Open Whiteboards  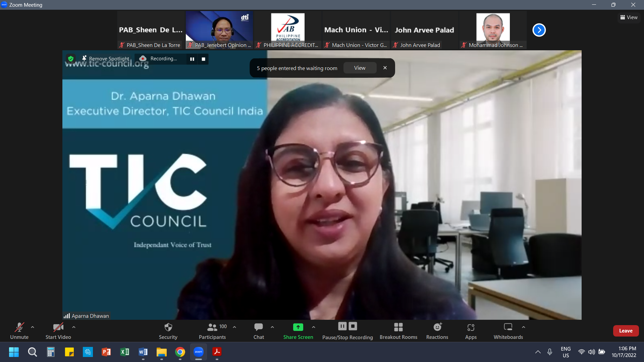pos(508,330)
